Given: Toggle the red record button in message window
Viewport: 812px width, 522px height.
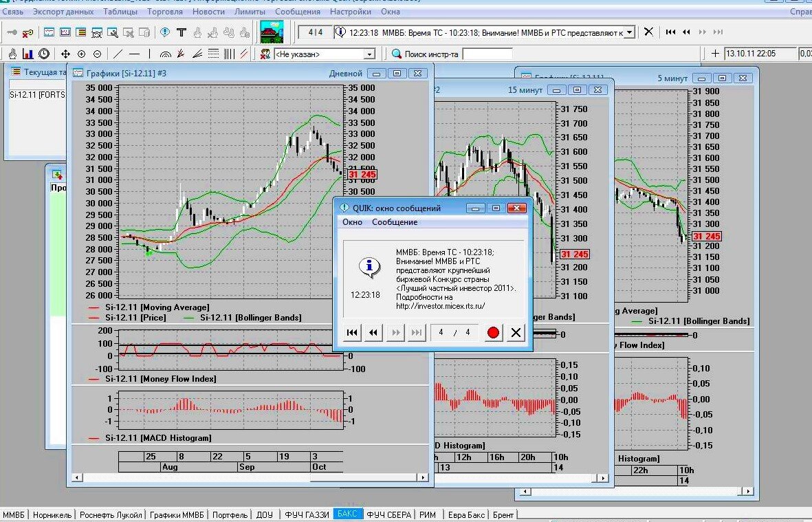Looking at the screenshot, I should coord(493,332).
